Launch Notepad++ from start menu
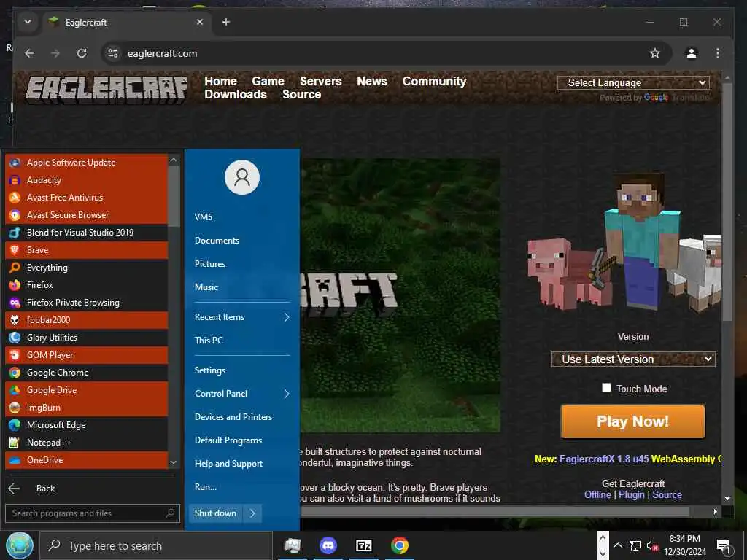The image size is (747, 560). [x=86, y=443]
